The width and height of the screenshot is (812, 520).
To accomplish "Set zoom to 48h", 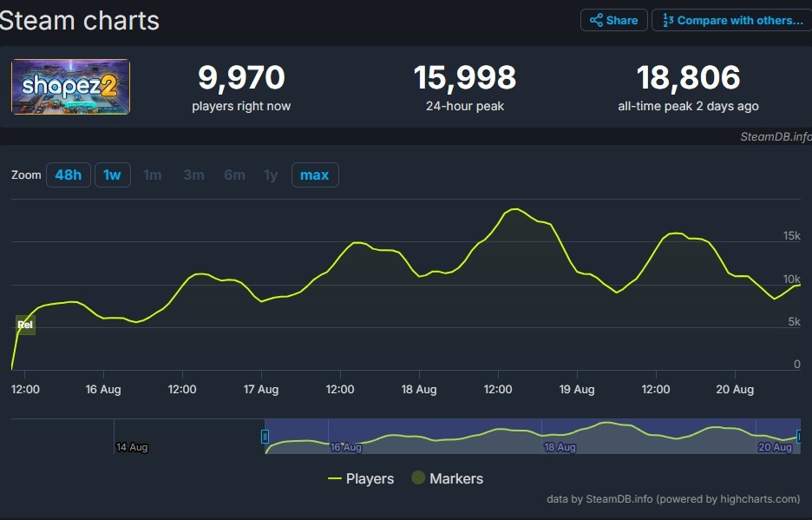I will pos(69,174).
